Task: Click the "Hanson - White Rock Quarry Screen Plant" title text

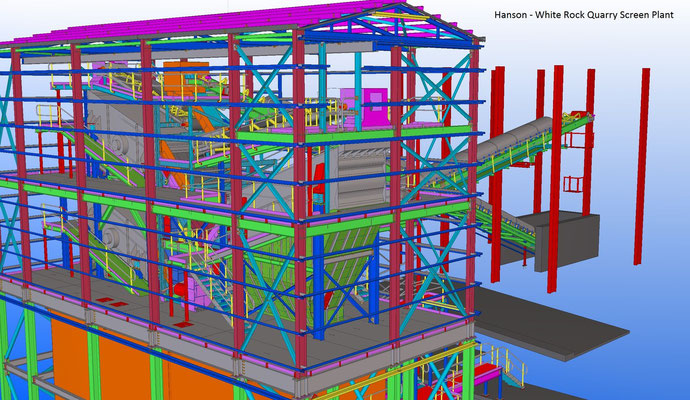Action: (584, 15)
